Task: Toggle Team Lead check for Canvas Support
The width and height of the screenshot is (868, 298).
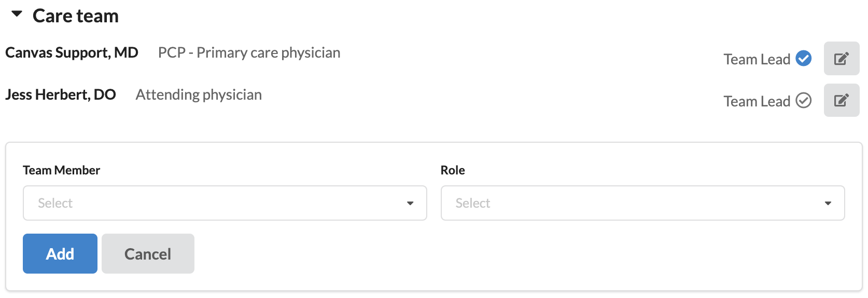Action: tap(803, 59)
